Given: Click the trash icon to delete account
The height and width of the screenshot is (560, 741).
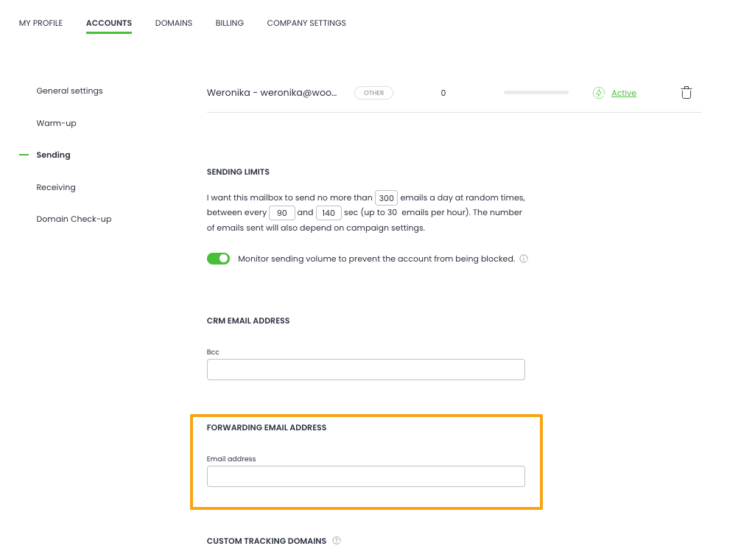Looking at the screenshot, I should pyautogui.click(x=686, y=93).
